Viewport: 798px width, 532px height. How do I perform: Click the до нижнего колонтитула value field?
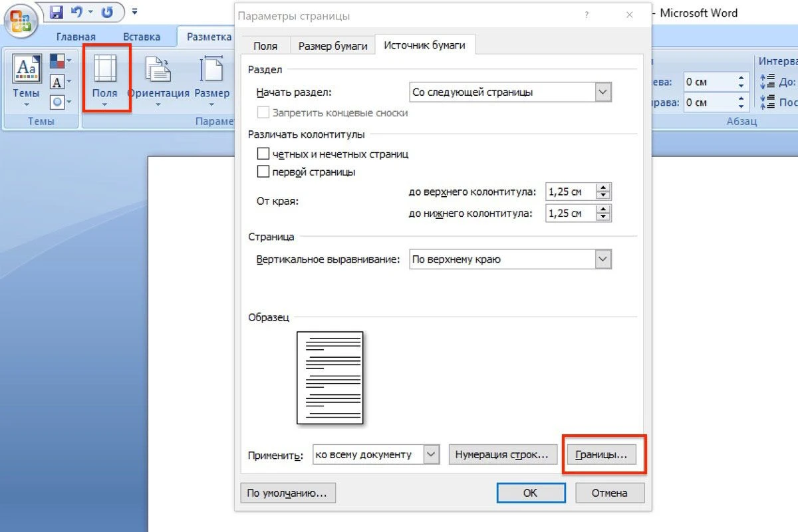[570, 213]
